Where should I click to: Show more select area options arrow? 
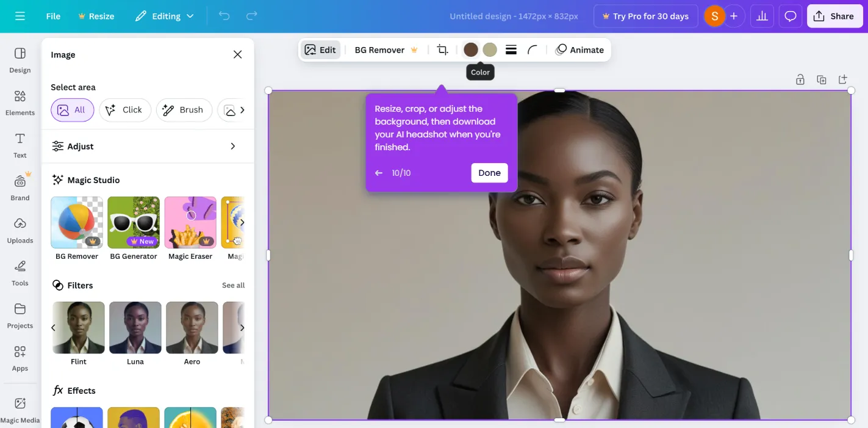point(242,110)
